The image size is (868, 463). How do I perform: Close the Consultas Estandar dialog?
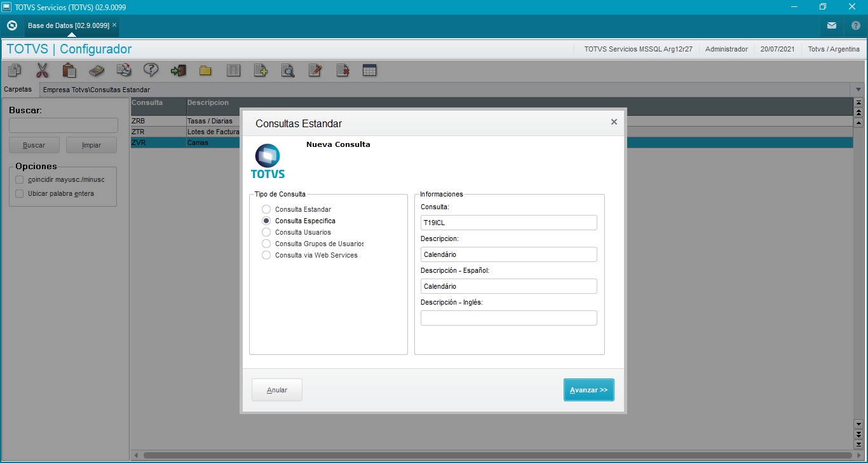point(614,122)
